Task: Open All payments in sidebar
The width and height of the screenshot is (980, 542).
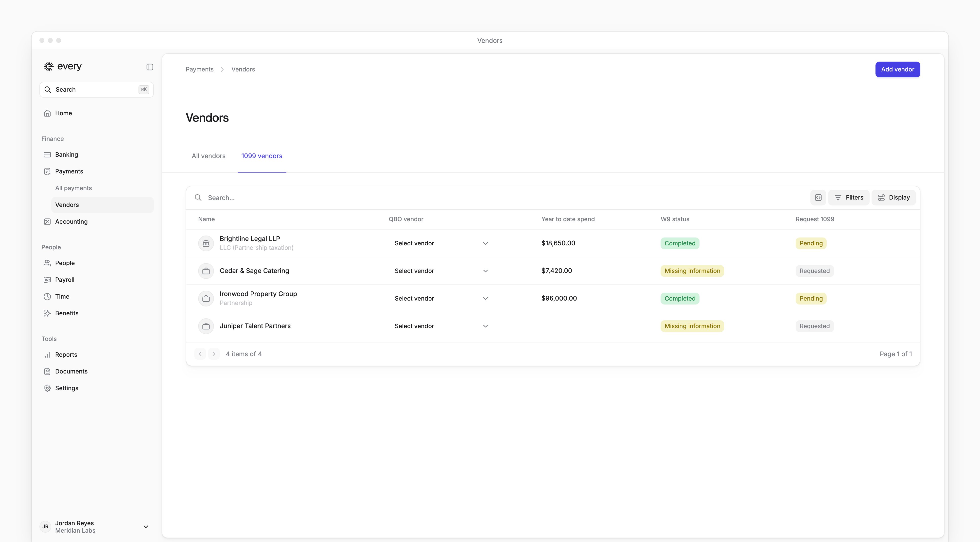Action: (x=73, y=188)
